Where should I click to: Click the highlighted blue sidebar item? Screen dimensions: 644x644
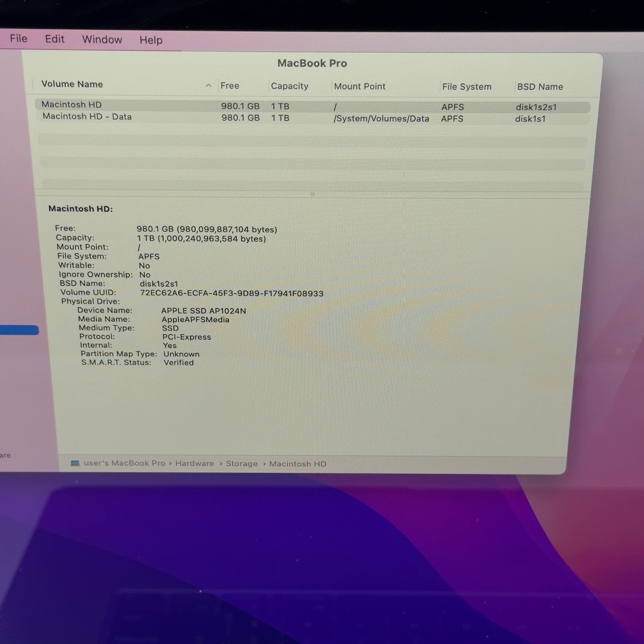19,330
